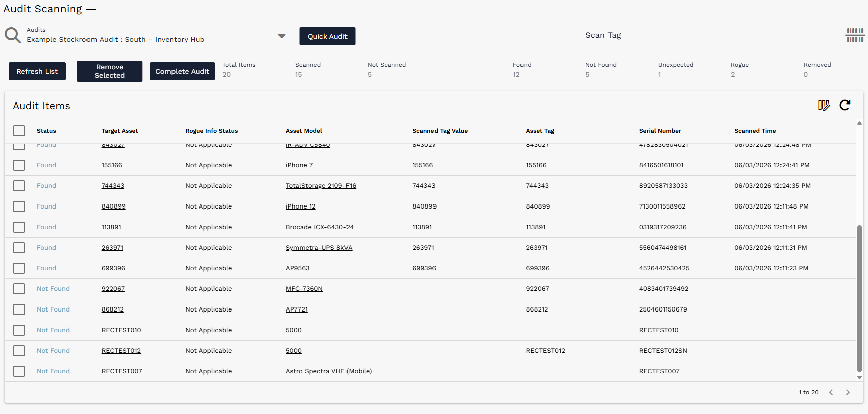This screenshot has width=868, height=414.
Task: Sort by the Scanned Tag Value column header
Action: click(x=440, y=131)
